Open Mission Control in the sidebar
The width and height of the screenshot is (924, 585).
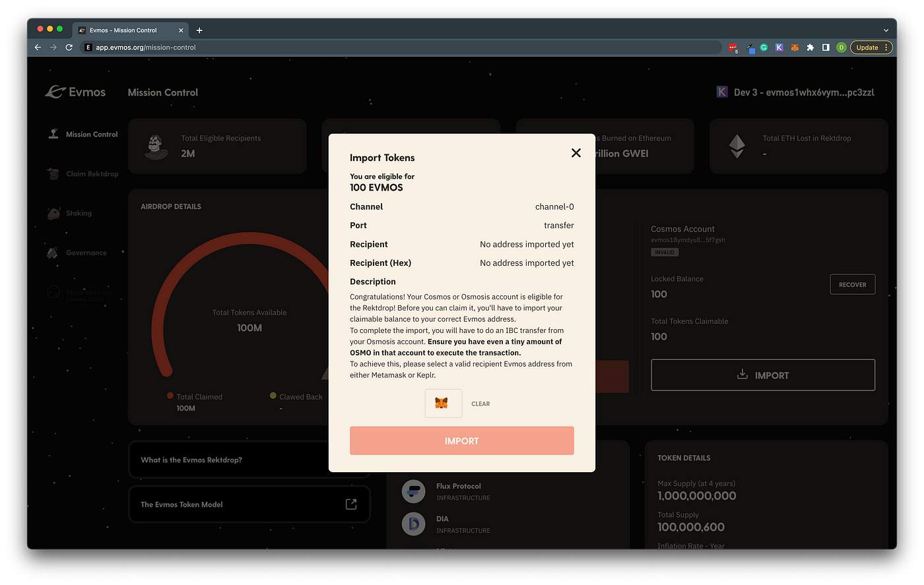click(x=92, y=135)
